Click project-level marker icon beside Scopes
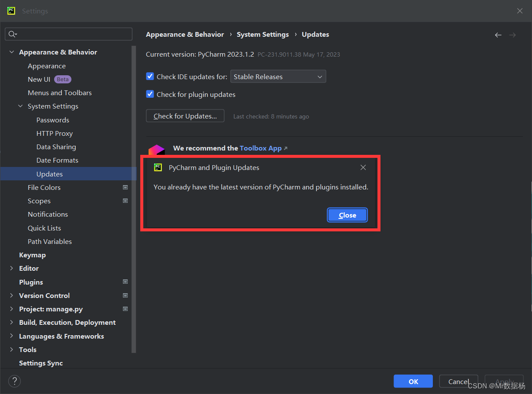Viewport: 532px width, 394px height. coord(125,201)
